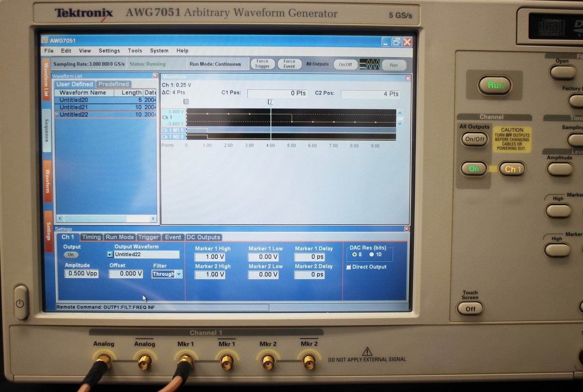Screen dimensions: 583x392
Task: Click the Offset 0.000 V field
Action: (x=126, y=274)
